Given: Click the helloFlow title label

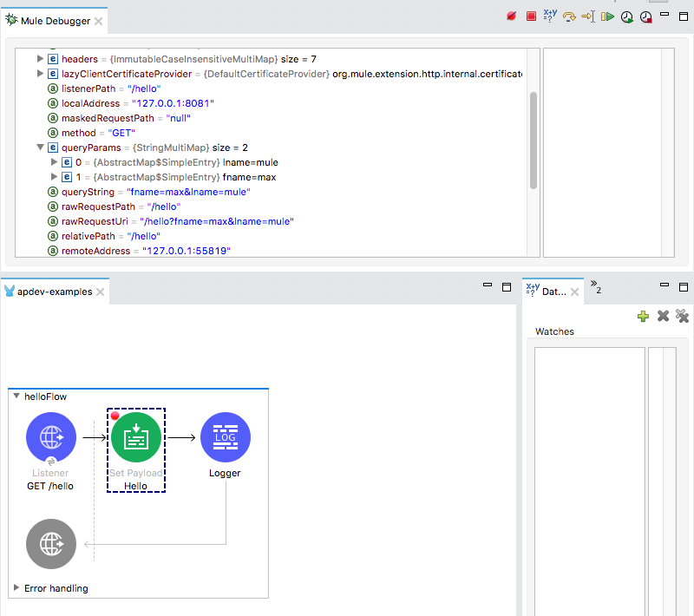Looking at the screenshot, I should point(45,396).
